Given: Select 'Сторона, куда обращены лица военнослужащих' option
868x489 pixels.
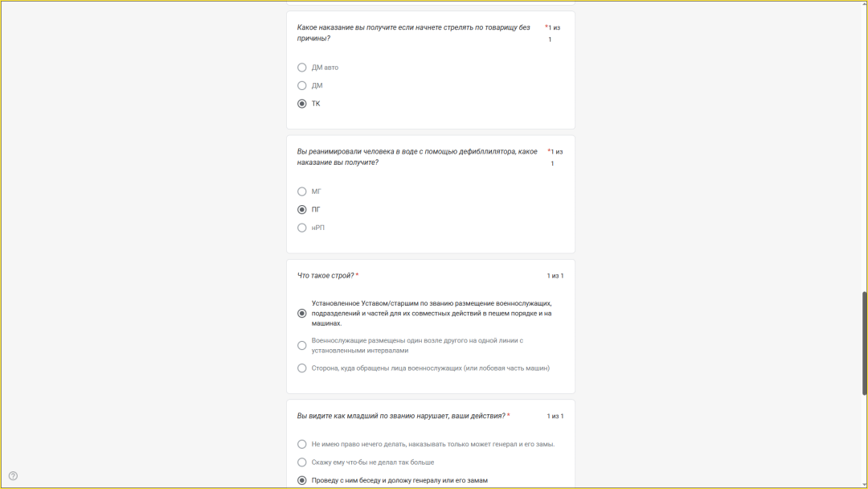Looking at the screenshot, I should 302,368.
